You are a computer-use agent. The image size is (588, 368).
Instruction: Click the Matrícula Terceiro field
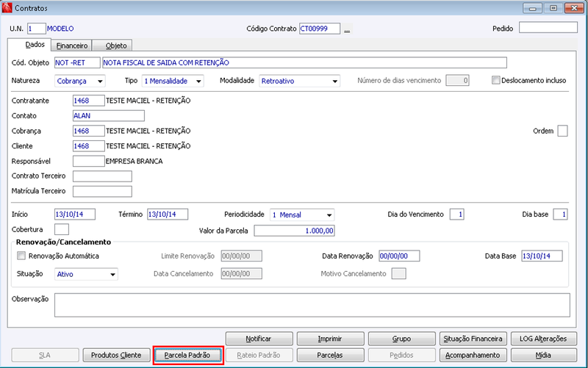click(x=102, y=191)
